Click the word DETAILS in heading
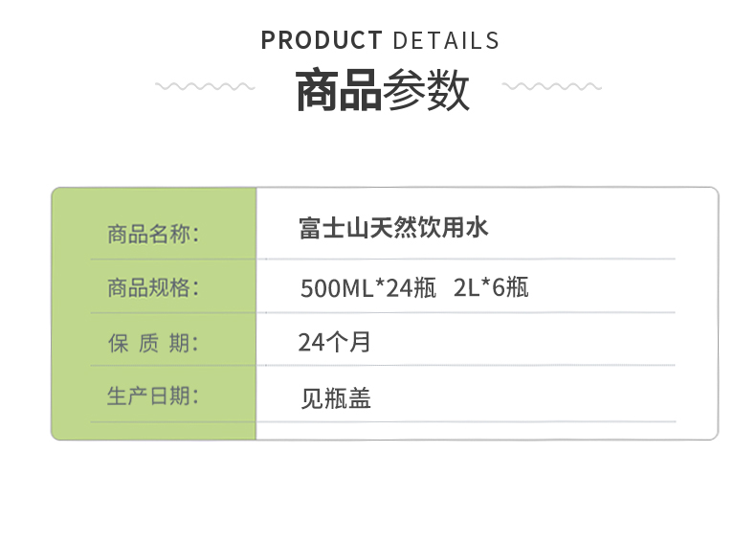 (447, 40)
